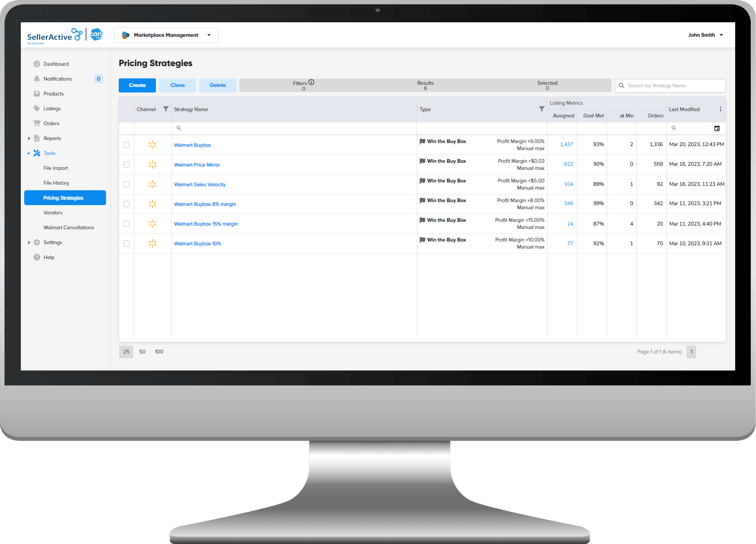Set page size to 50
The width and height of the screenshot is (756, 544).
click(x=142, y=352)
